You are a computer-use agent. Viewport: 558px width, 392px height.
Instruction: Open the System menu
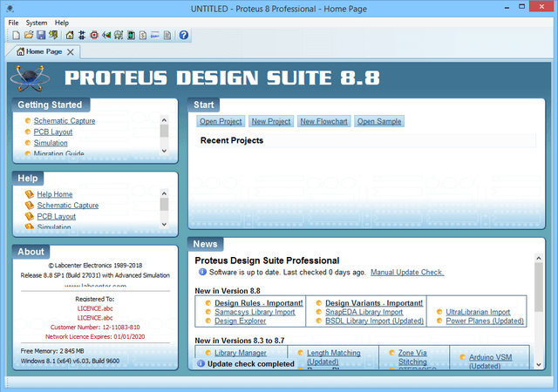37,22
